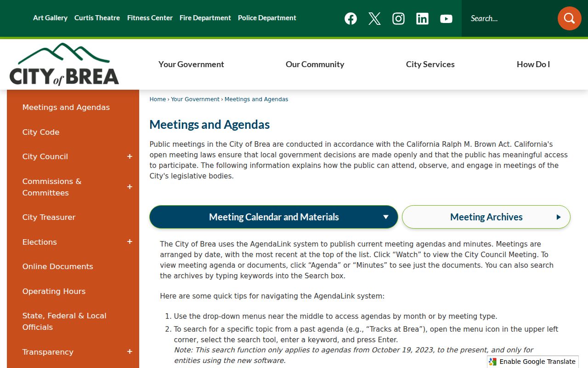Open Operating Hours in the sidebar
This screenshot has height=368, width=588.
[54, 291]
